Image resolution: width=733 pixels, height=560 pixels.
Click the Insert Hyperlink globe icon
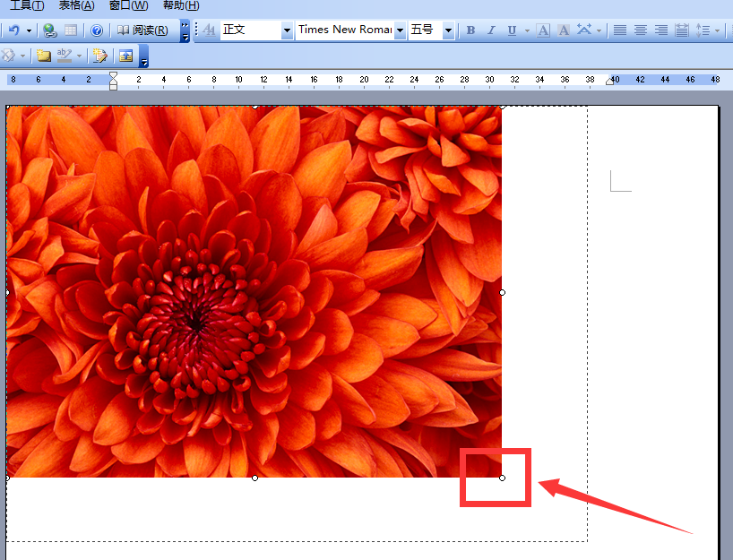[x=49, y=30]
